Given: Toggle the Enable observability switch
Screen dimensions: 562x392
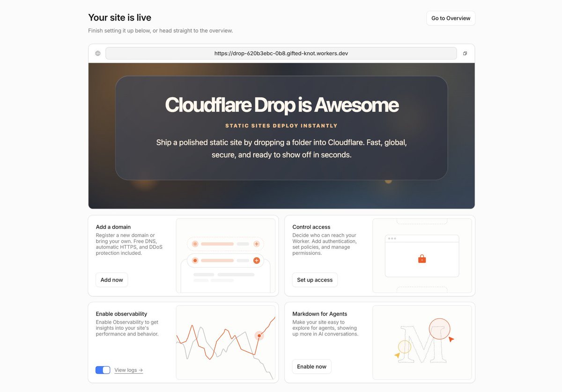Looking at the screenshot, I should click(103, 370).
